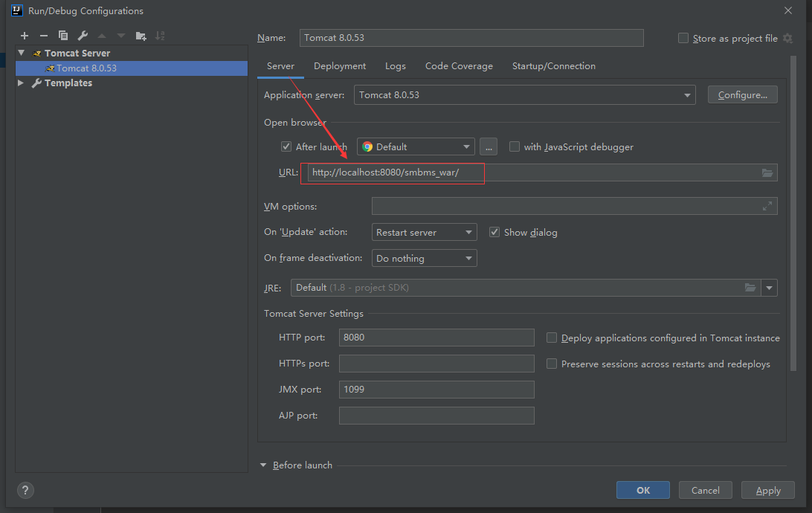The width and height of the screenshot is (812, 513).
Task: Switch to the Deployment tab
Action: pyautogui.click(x=340, y=66)
